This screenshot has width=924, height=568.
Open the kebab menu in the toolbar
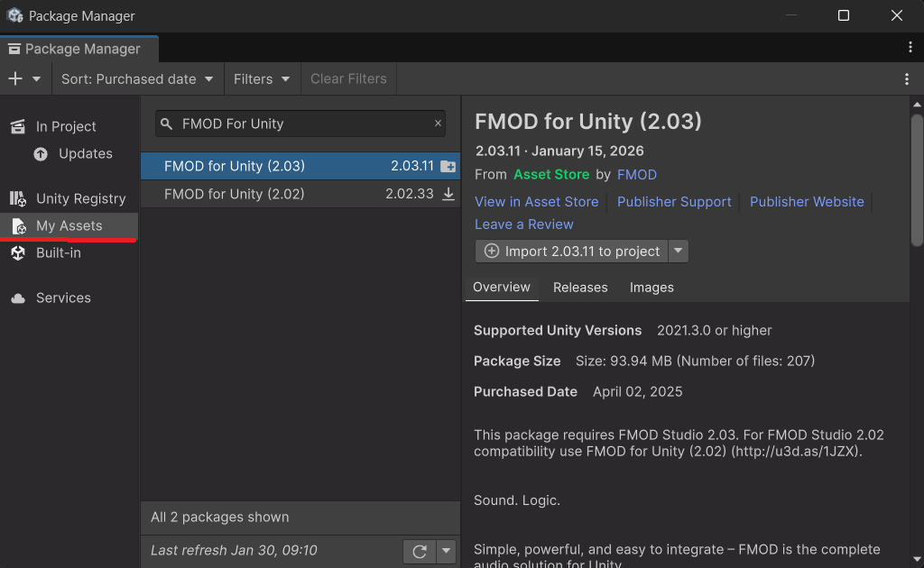click(x=907, y=78)
